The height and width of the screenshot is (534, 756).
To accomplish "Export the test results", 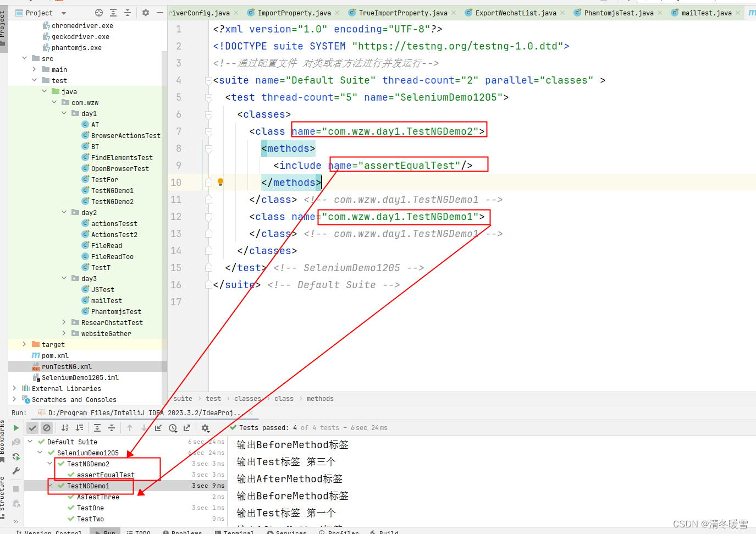I will [x=187, y=428].
